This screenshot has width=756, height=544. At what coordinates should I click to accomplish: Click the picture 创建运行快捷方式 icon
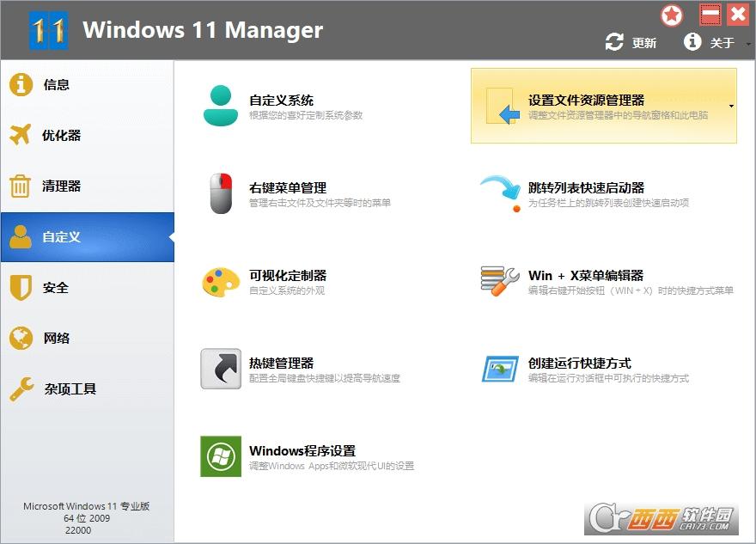(x=501, y=369)
